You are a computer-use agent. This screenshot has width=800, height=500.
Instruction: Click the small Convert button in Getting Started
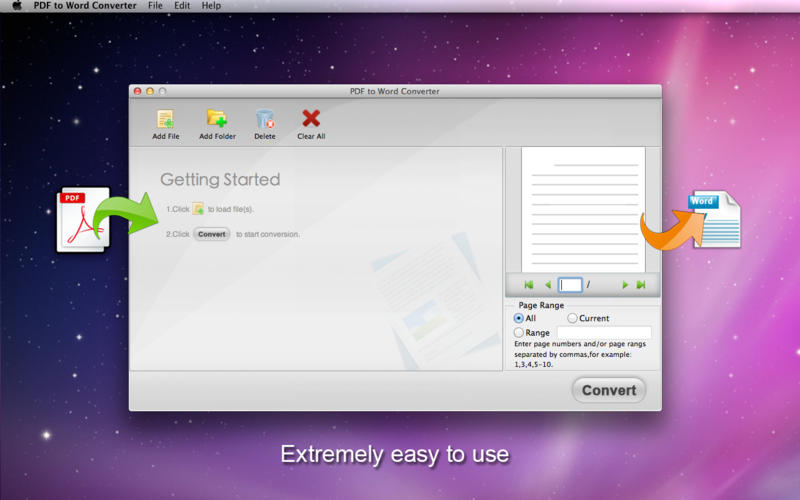(211, 234)
